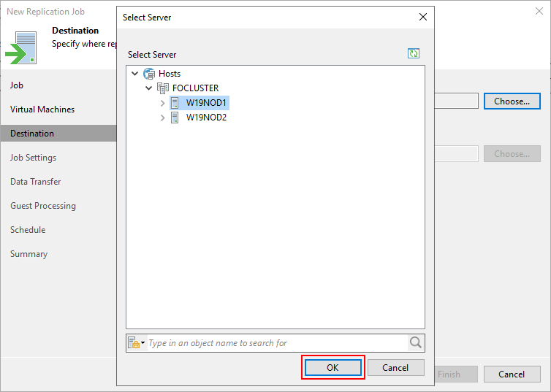Click the Destination wizard arrow icon
Image resolution: width=551 pixels, height=392 pixels.
click(x=21, y=48)
